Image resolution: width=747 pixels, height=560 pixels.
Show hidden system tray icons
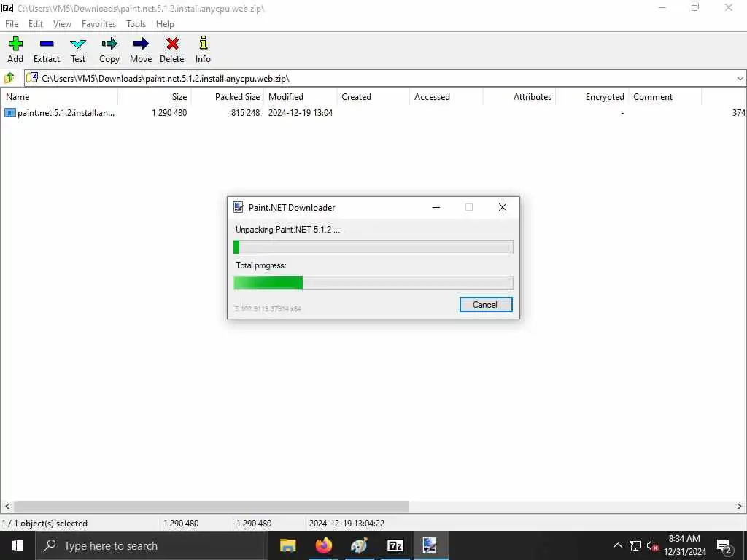617,545
